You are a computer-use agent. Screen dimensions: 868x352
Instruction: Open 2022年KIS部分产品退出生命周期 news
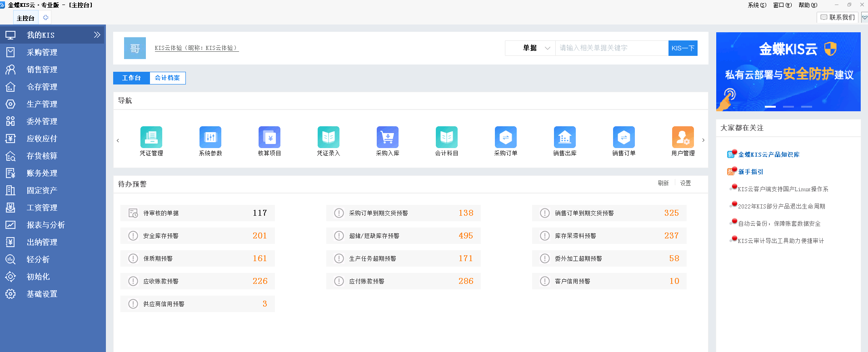click(x=782, y=206)
